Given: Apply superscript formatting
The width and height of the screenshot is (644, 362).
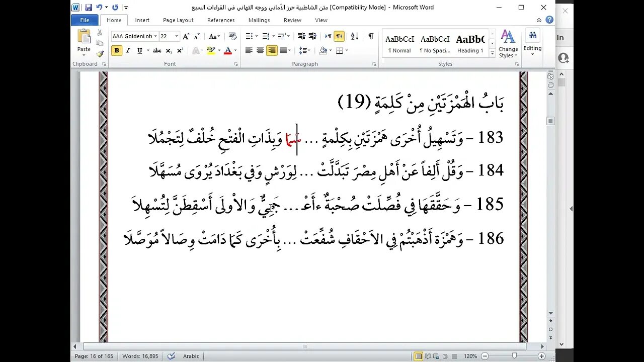Looking at the screenshot, I should coord(180,50).
